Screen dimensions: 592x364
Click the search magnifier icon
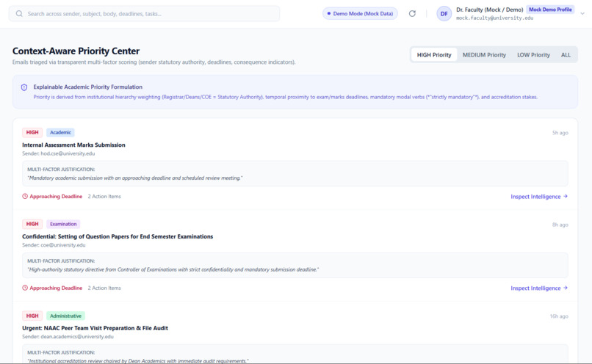point(19,14)
